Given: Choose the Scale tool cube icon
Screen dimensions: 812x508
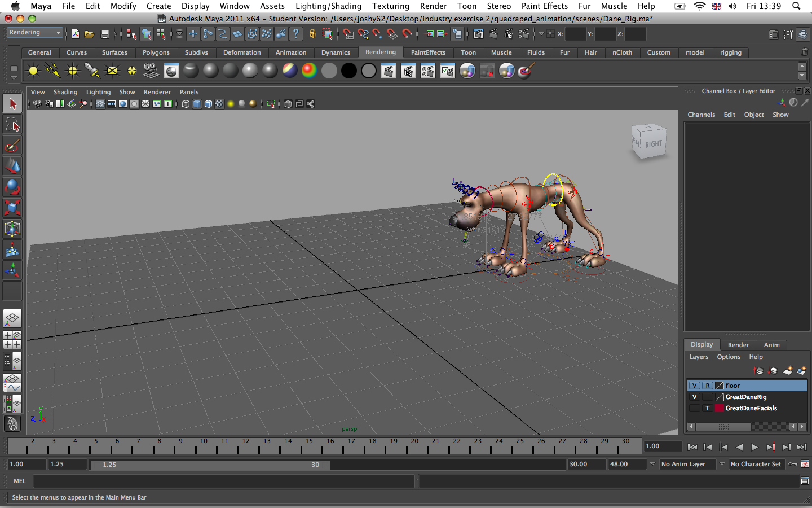Looking at the screenshot, I should point(12,208).
